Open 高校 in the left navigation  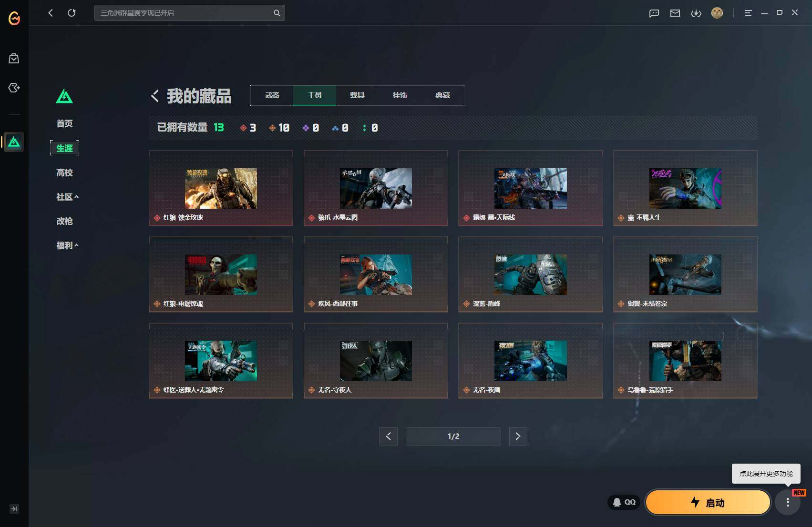pyautogui.click(x=64, y=172)
